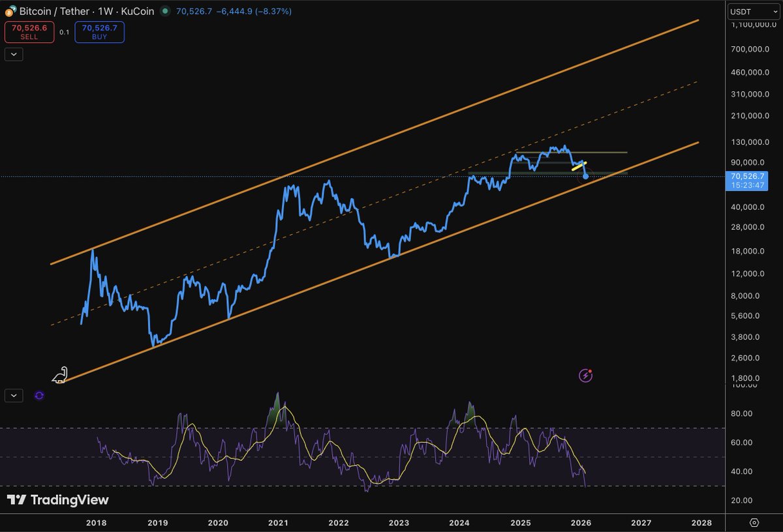783x532 pixels.
Task: Click the 70,526.6 SELL button
Action: (29, 33)
